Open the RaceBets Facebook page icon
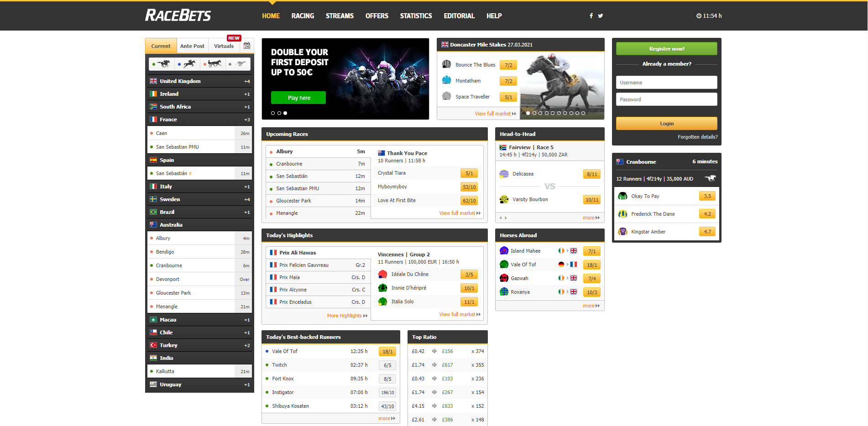Viewport: 868px width, 426px height. (x=591, y=16)
